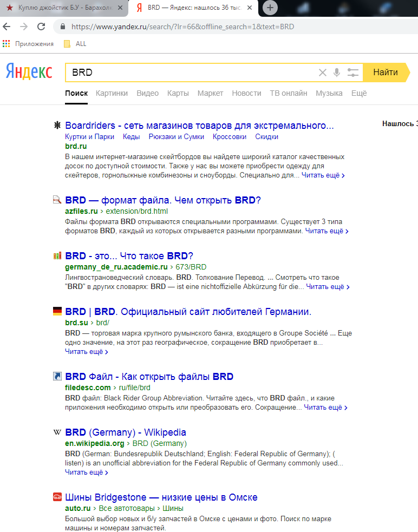
Task: Open the Музыка tab
Action: coord(329,93)
